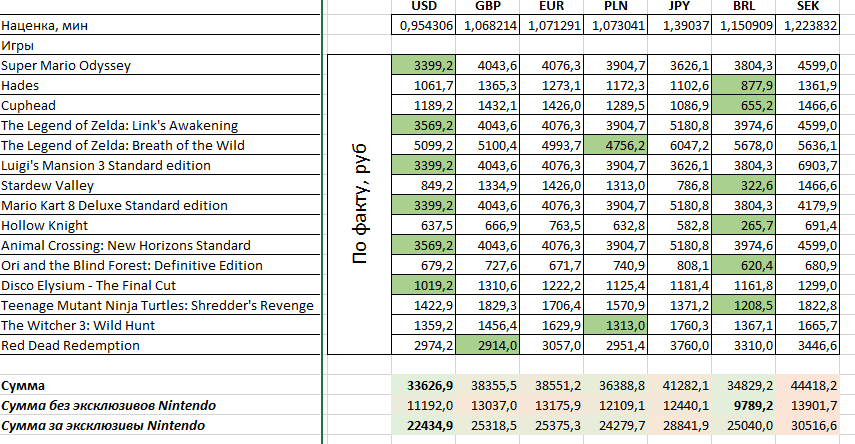This screenshot has height=444, width=855.
Task: Select EUR cell 1273,1 in Hades row
Action: (551, 85)
